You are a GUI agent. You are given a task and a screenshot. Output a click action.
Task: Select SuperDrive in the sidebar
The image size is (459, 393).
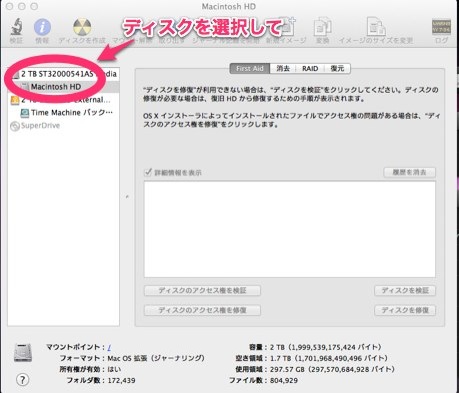(64, 126)
